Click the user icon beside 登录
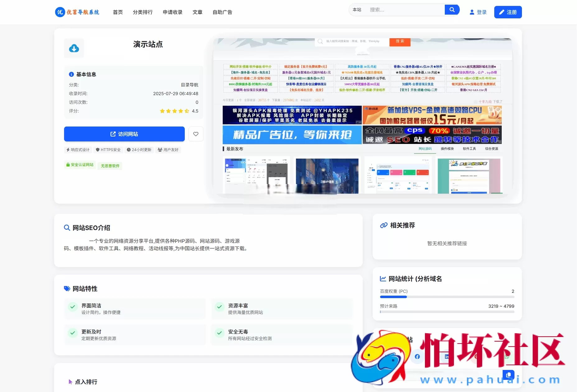The width and height of the screenshot is (577, 392). (472, 12)
